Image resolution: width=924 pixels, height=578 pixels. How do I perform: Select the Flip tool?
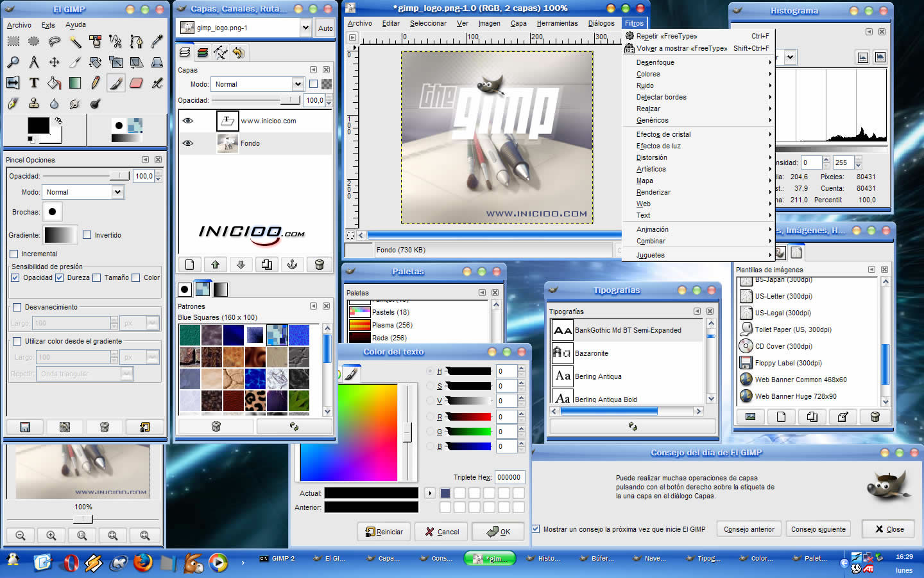coord(13,83)
